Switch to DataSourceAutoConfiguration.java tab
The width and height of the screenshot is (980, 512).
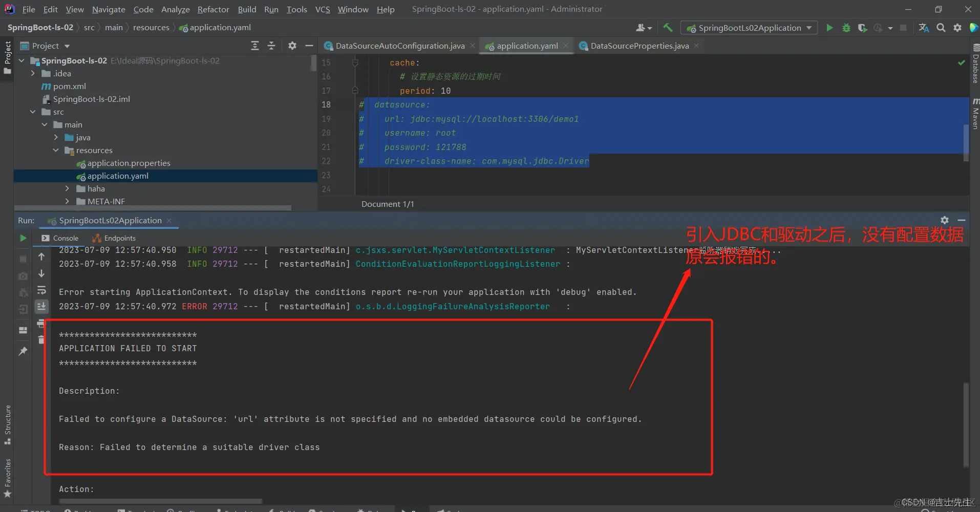click(400, 46)
